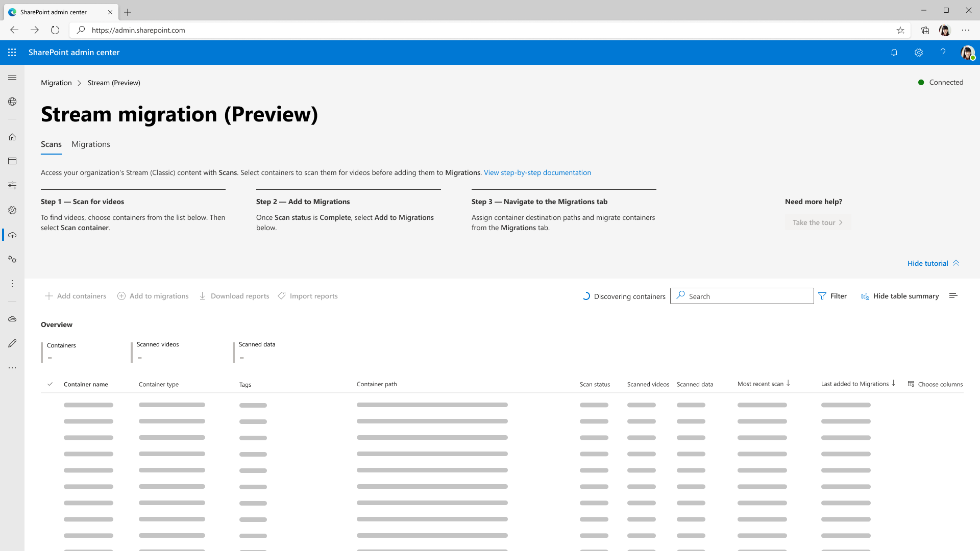Screen dimensions: 980x551
Task: Click the Migration breadcrumb link
Action: click(x=56, y=82)
